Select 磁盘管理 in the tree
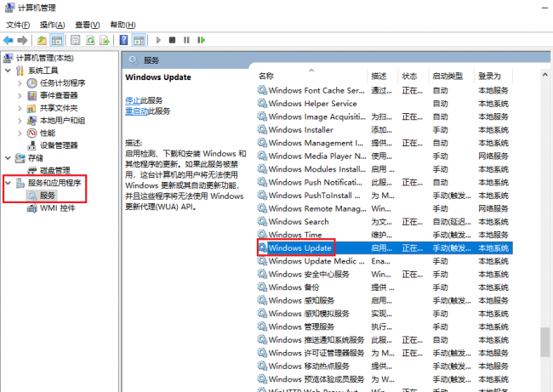The width and height of the screenshot is (553, 392). pos(54,171)
